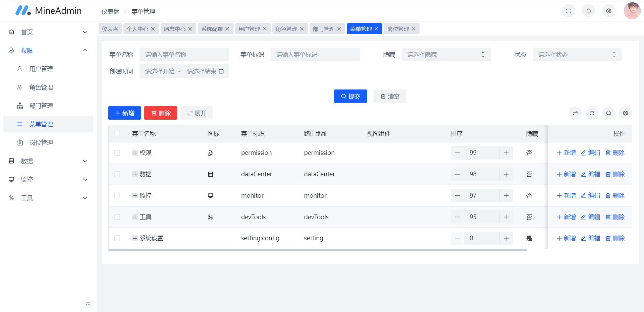Open 用户管理 in sidebar
The width and height of the screenshot is (644, 312).
coord(48,69)
